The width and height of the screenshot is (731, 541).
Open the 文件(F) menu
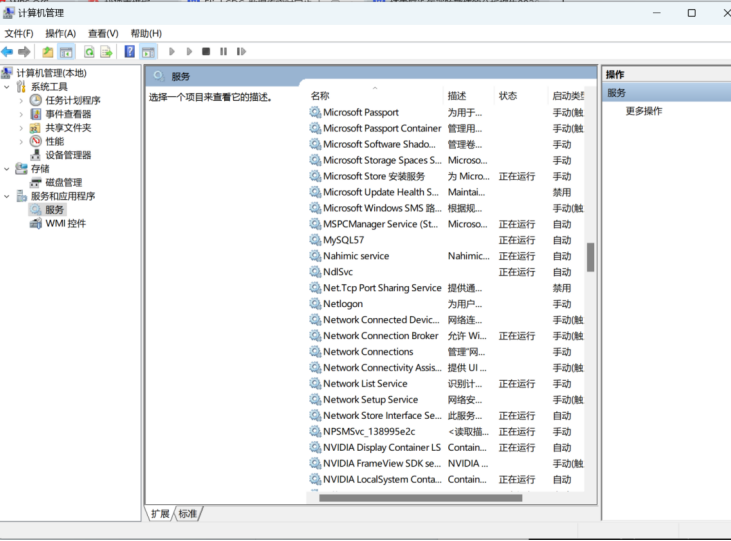(x=19, y=34)
